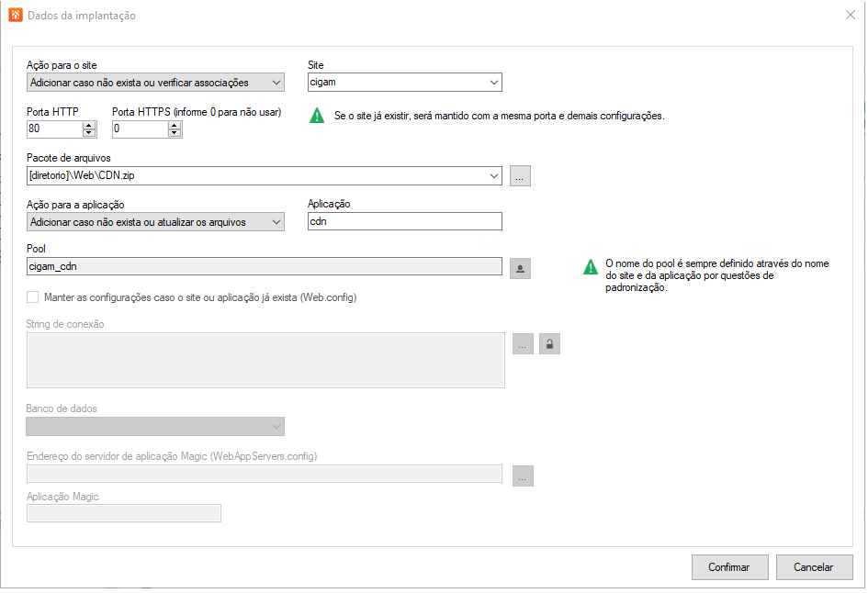Click the green warning icon beside pool note

(x=591, y=267)
